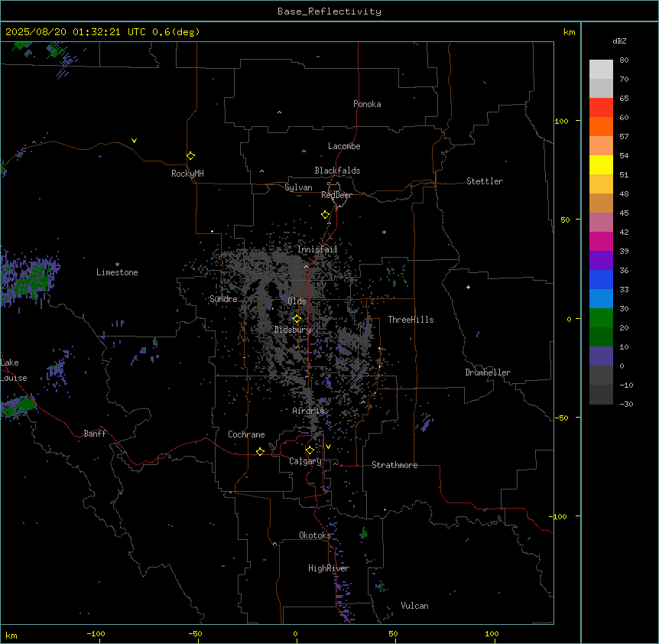Viewport: 659px width, 644px height.
Task: Select the 50 tick on bottom axis
Action: (x=393, y=633)
